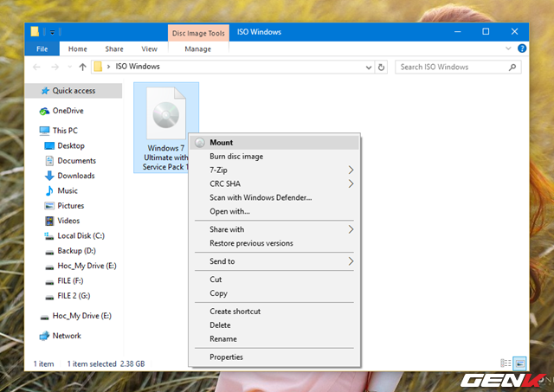Image resolution: width=554 pixels, height=392 pixels.
Task: Select Scan with Windows Defender
Action: tap(274, 197)
